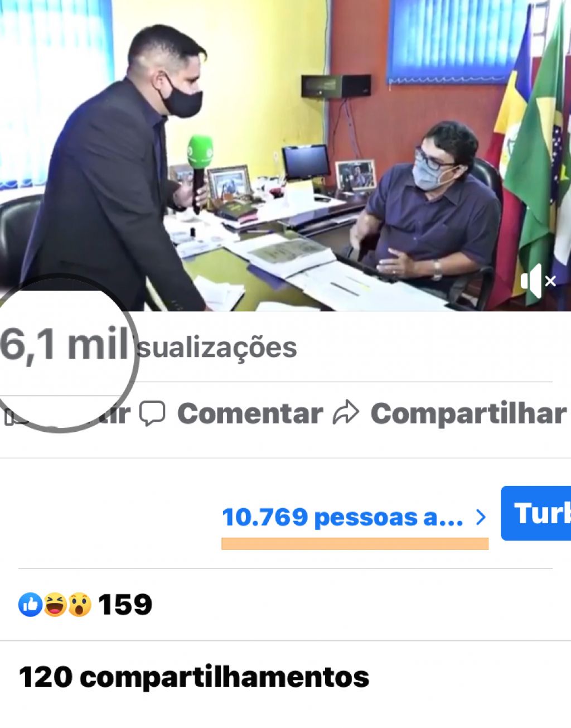Screen dimensions: 571x728
Task: View the 159 reactions count
Action: click(x=125, y=605)
